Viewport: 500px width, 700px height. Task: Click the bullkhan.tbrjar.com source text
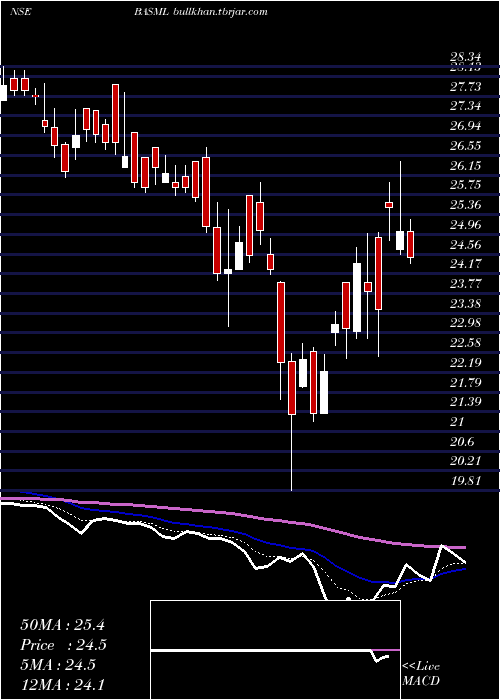(x=220, y=12)
